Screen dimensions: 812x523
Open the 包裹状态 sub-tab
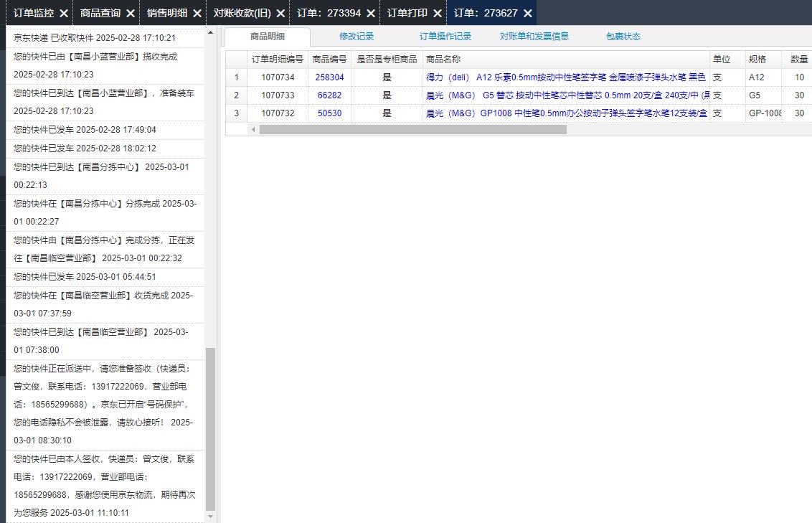point(623,37)
